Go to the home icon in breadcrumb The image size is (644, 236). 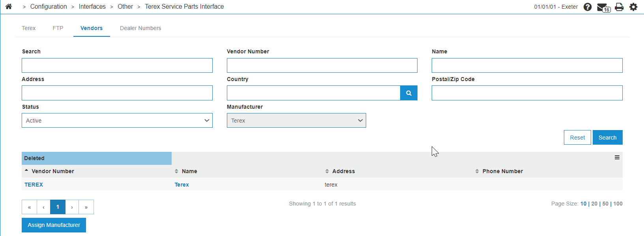[x=9, y=6]
